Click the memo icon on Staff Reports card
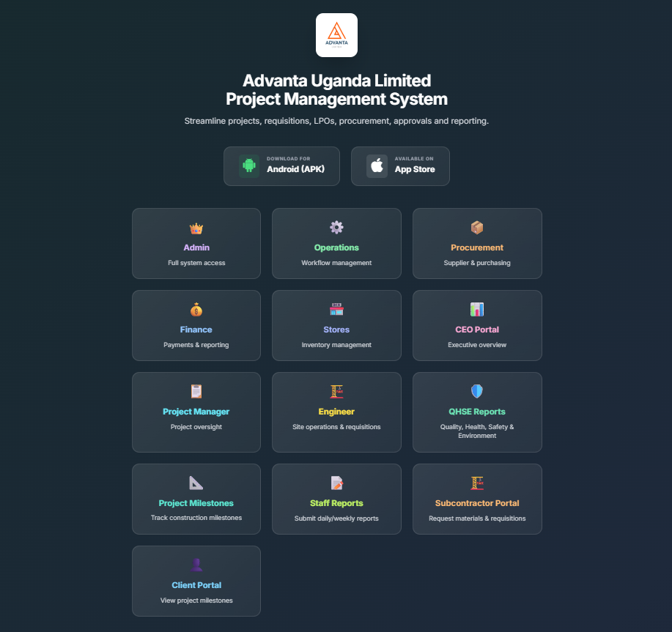Image resolution: width=672 pixels, height=632 pixels. point(336,482)
